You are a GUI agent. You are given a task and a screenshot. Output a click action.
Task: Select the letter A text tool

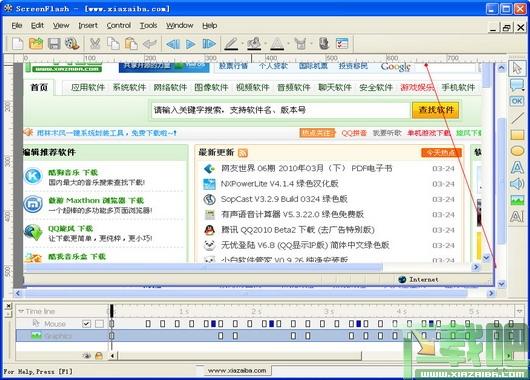(517, 167)
